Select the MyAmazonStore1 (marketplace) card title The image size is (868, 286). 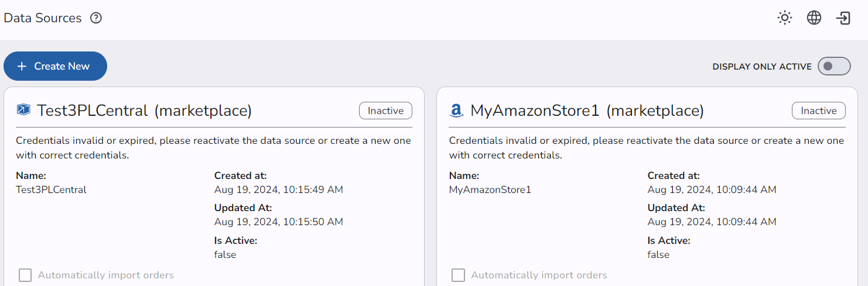click(587, 111)
